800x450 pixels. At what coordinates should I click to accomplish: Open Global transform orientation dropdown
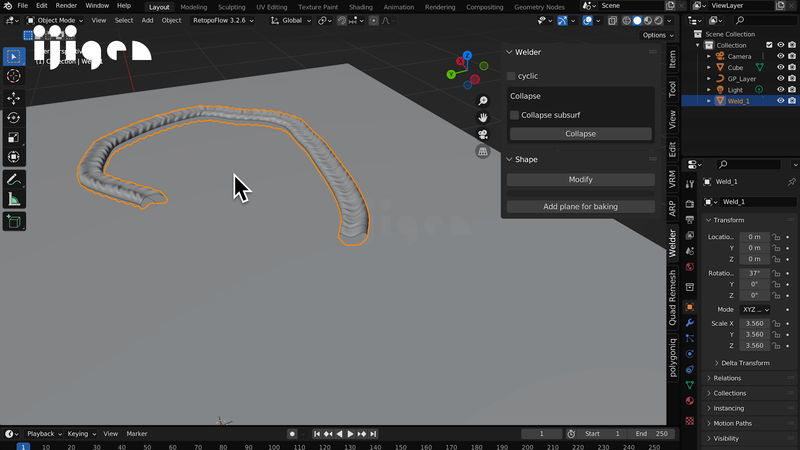point(291,20)
